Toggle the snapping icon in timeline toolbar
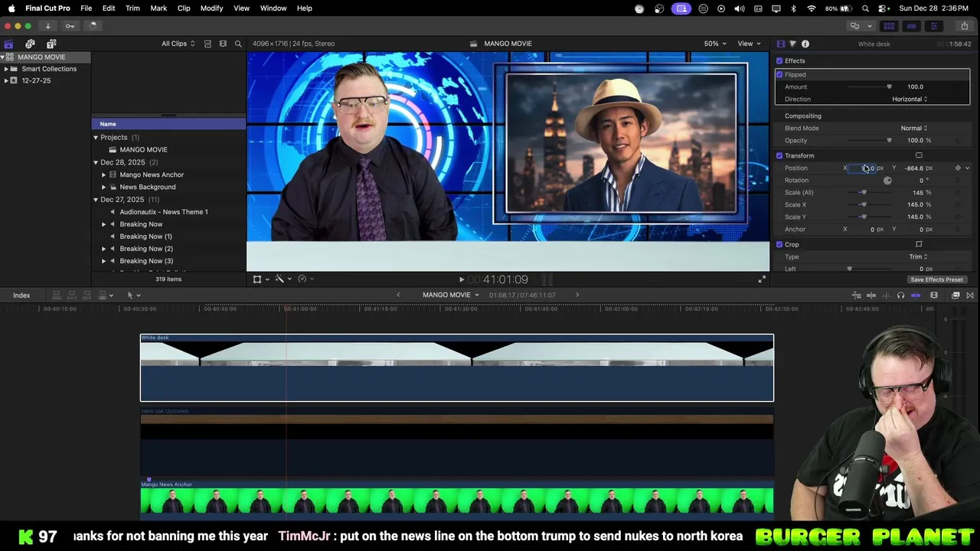The width and height of the screenshot is (980, 551). (916, 295)
